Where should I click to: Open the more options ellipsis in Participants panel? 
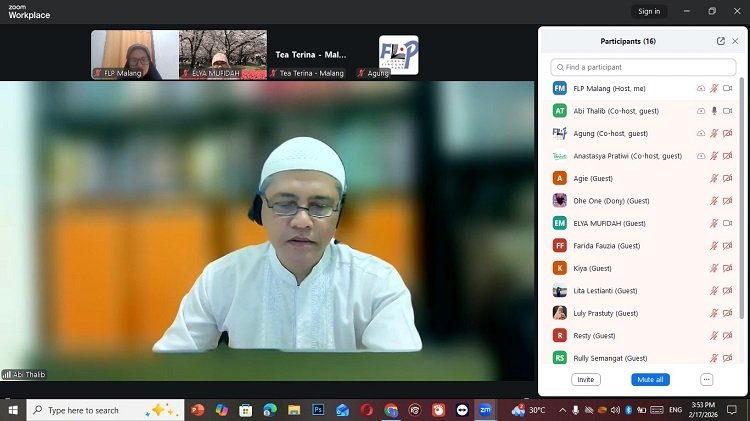pyautogui.click(x=706, y=379)
